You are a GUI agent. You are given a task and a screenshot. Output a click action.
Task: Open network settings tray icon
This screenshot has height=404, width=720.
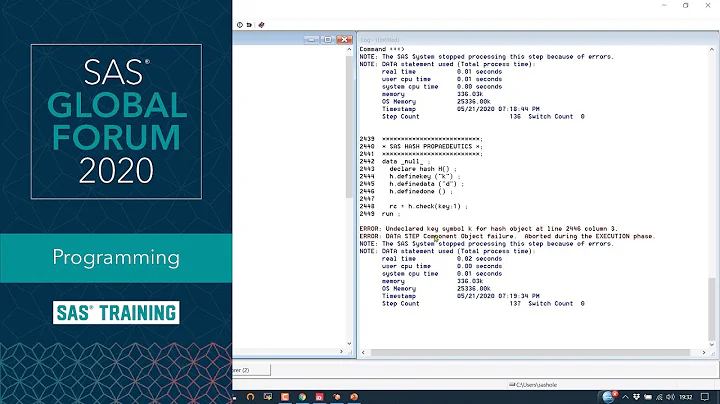[x=659, y=397]
